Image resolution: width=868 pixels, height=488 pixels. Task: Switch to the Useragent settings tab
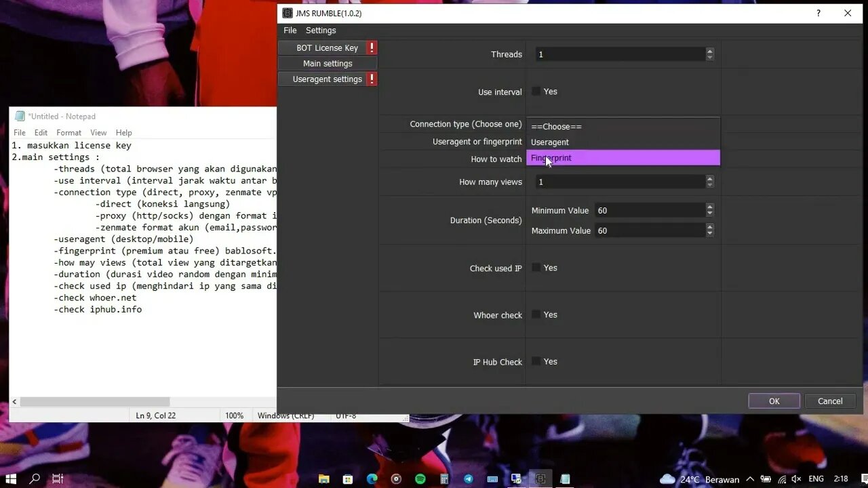point(328,79)
